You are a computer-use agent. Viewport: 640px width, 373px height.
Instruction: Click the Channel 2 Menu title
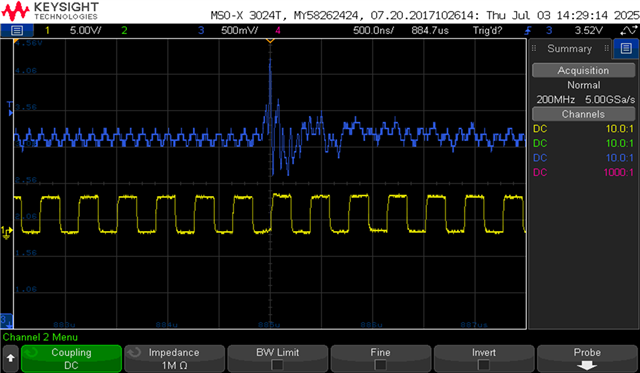[x=40, y=337]
